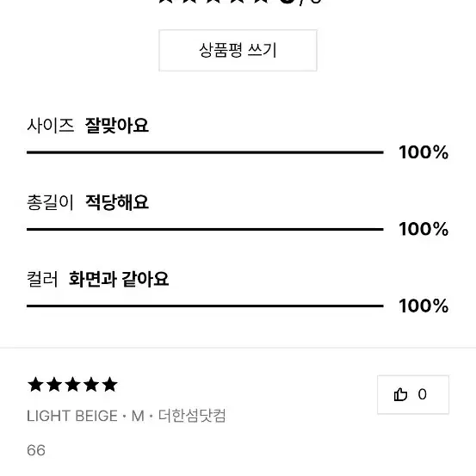Click the LIGHT BEIGE option text in review
Screen dimensions: 476x476
coord(72,416)
